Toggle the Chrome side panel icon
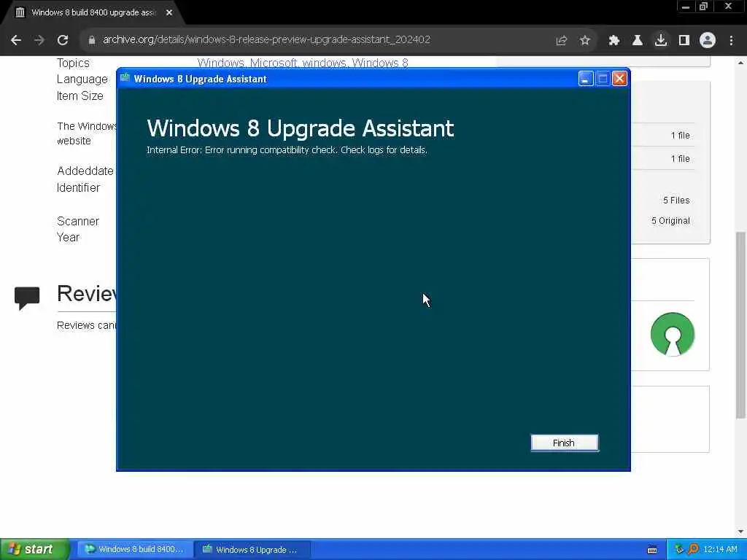The width and height of the screenshot is (747, 560). [x=684, y=41]
